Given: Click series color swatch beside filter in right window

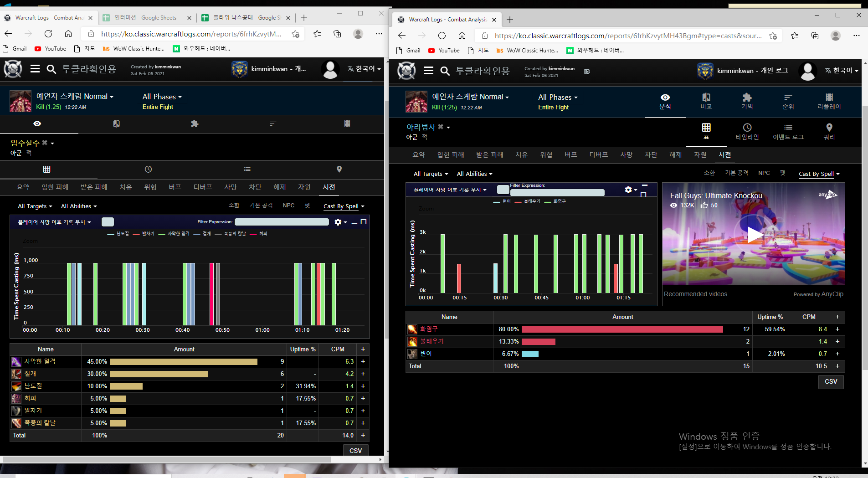Looking at the screenshot, I should click(503, 189).
